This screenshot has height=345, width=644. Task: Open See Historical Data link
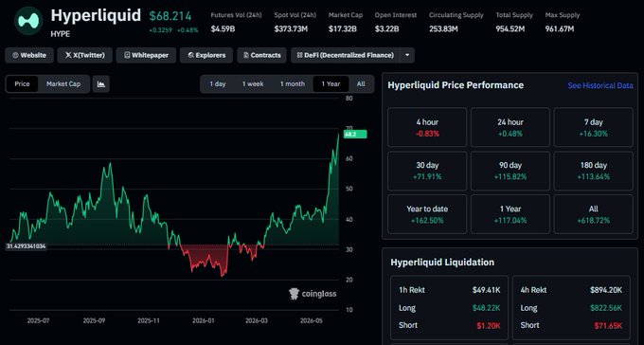click(x=600, y=85)
